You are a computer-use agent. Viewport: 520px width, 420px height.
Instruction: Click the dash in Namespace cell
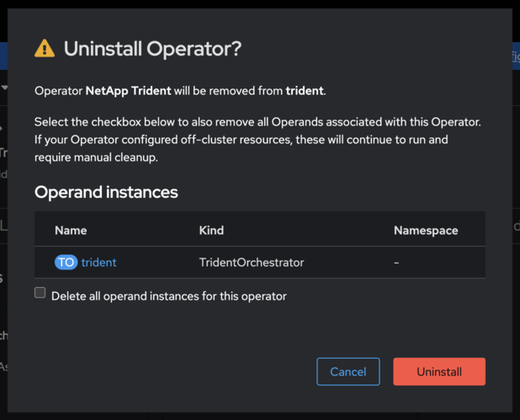396,263
